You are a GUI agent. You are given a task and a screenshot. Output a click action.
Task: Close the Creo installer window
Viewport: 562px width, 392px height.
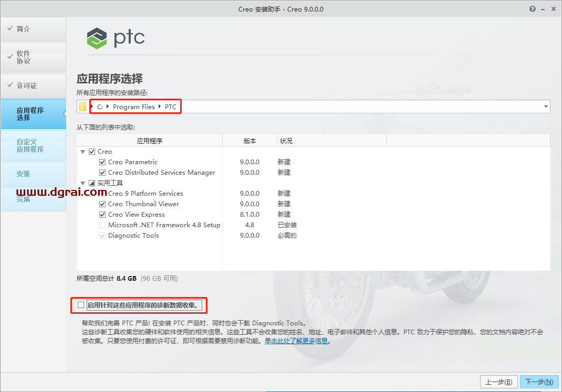[554, 9]
